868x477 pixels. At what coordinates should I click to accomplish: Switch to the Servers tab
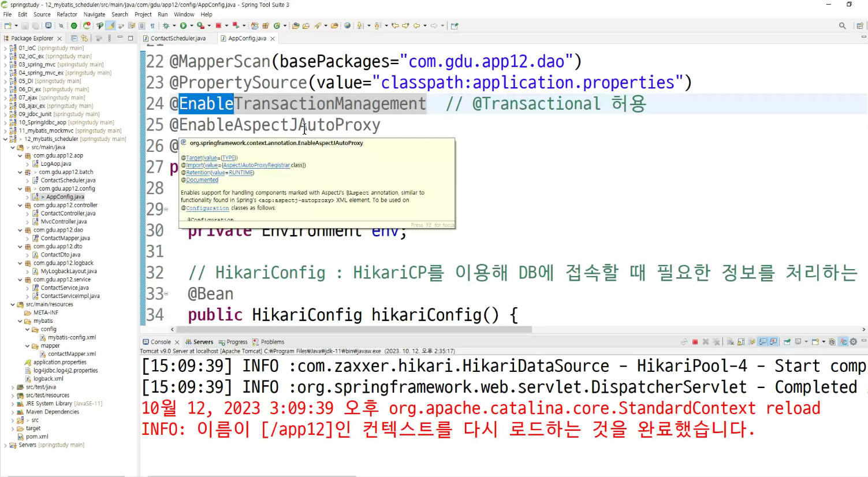click(x=199, y=342)
